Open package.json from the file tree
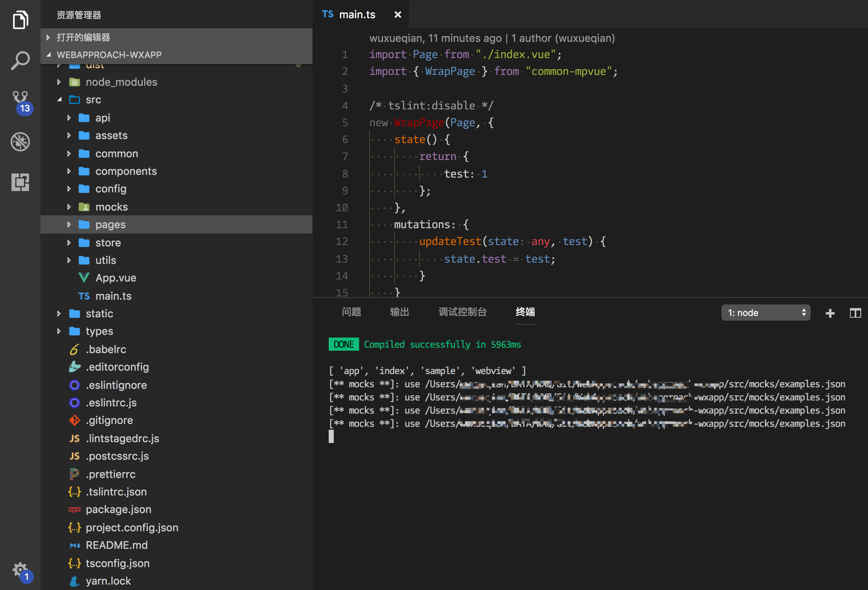 tap(118, 509)
